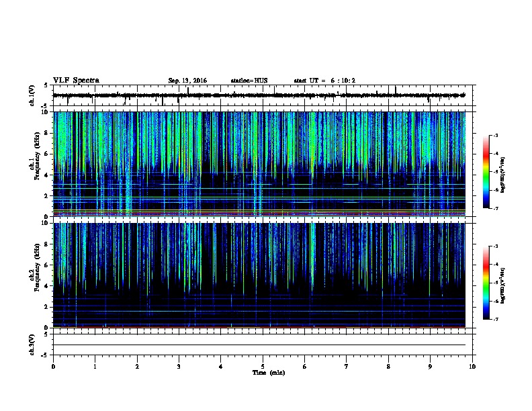Click the 'VLF Spectra' title text
This screenshot has height=411, width=532.
click(x=76, y=81)
